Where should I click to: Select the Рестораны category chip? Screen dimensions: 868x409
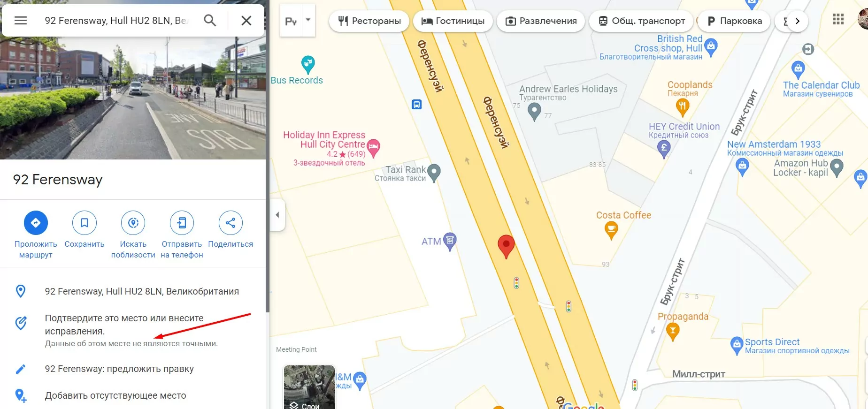click(x=369, y=21)
